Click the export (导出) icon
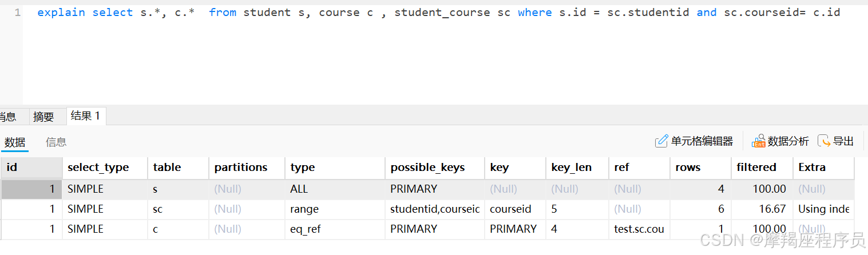Viewport: 868px width, 255px height. (x=825, y=141)
